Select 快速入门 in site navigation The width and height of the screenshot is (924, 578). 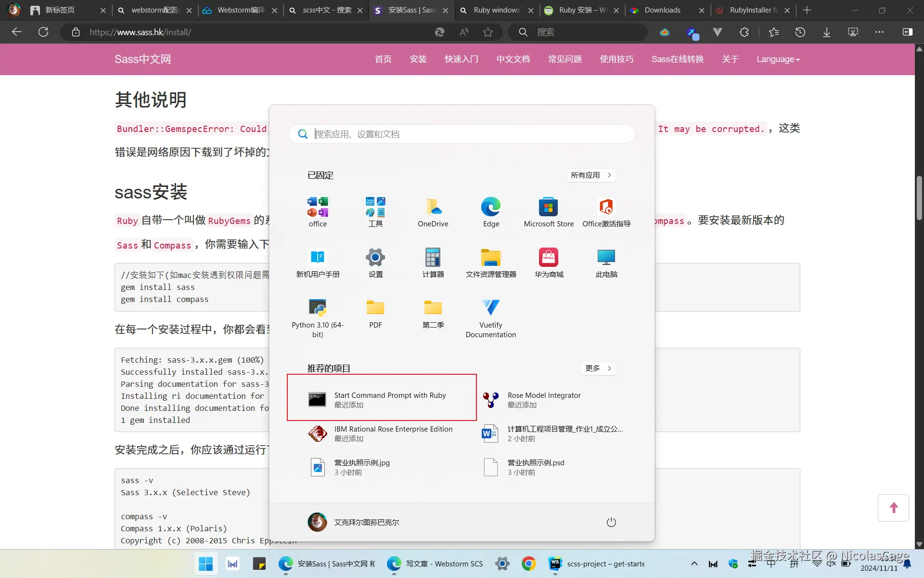click(461, 59)
